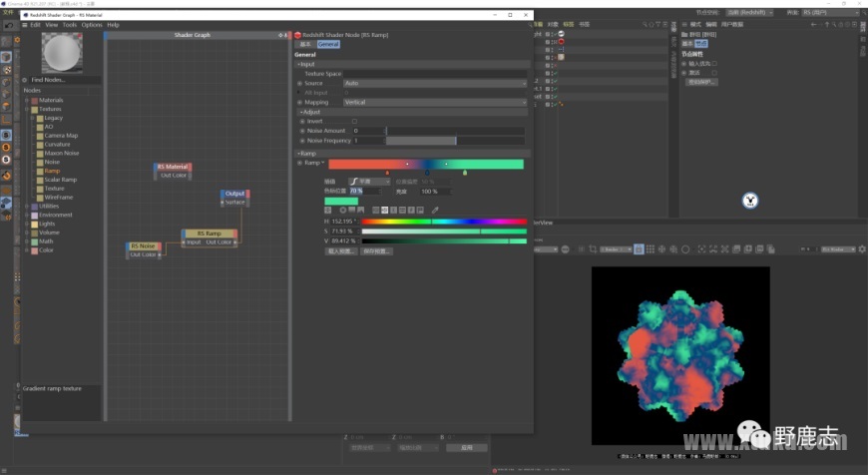Image resolution: width=868 pixels, height=475 pixels.
Task: Click the undo arrow icon at top left
Action: 8,26
